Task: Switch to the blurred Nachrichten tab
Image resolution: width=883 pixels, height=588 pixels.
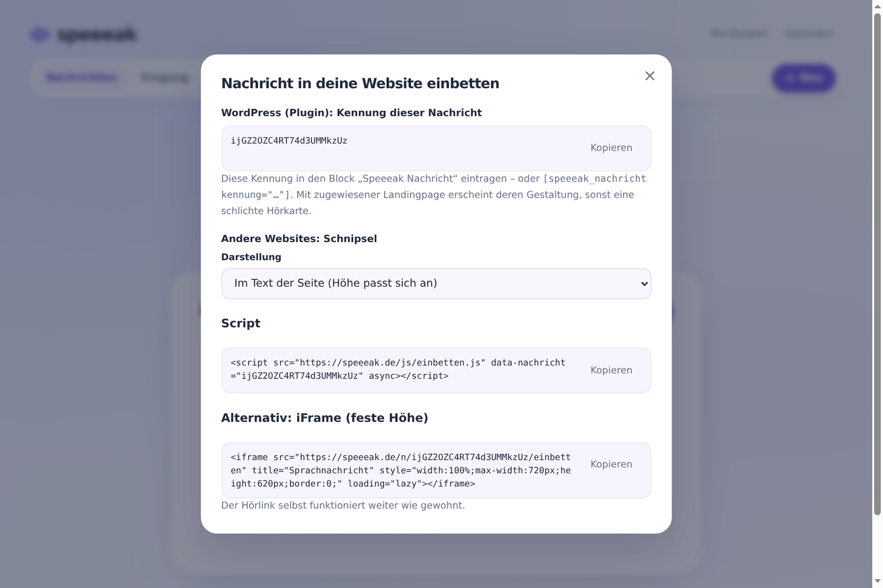Action: [x=82, y=77]
